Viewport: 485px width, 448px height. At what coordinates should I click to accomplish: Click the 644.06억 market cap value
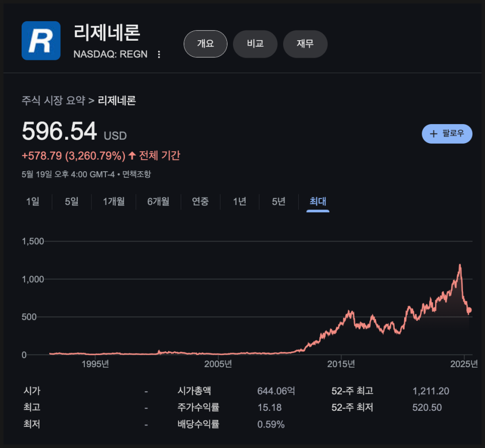click(x=276, y=391)
